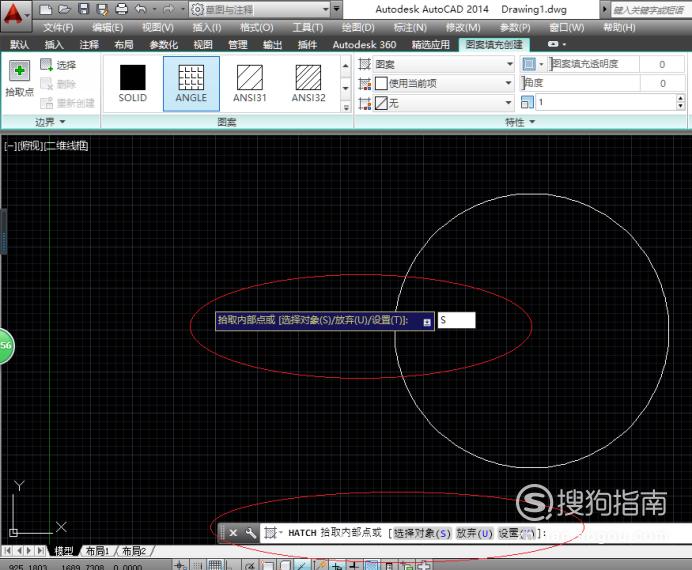
Task: Switch to the Autodesk 360 tab
Action: point(364,45)
